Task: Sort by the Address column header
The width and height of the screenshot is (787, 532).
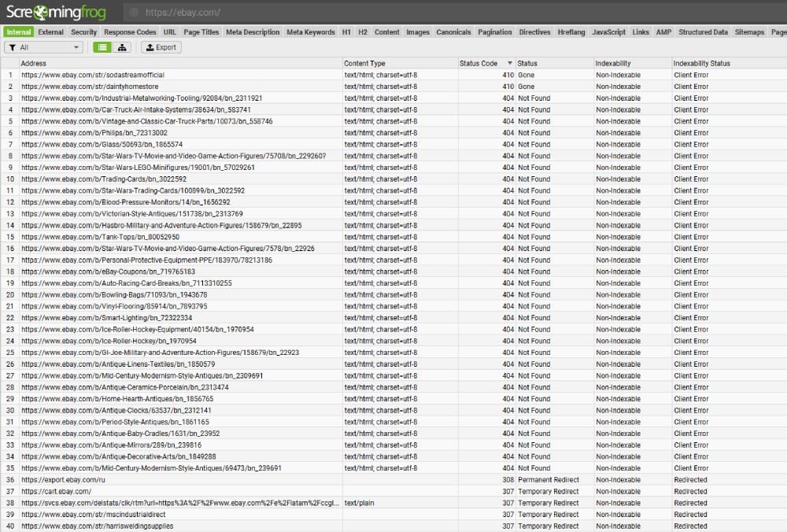Action: tap(181, 63)
